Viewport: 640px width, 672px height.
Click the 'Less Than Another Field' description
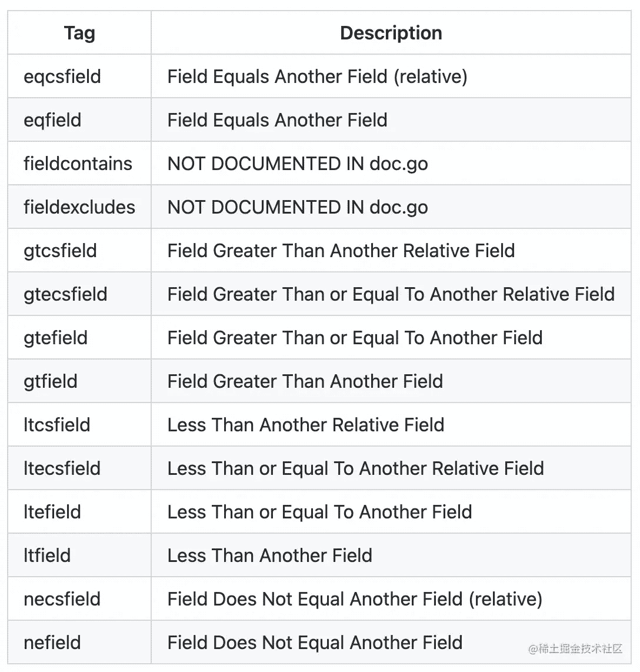pos(269,555)
